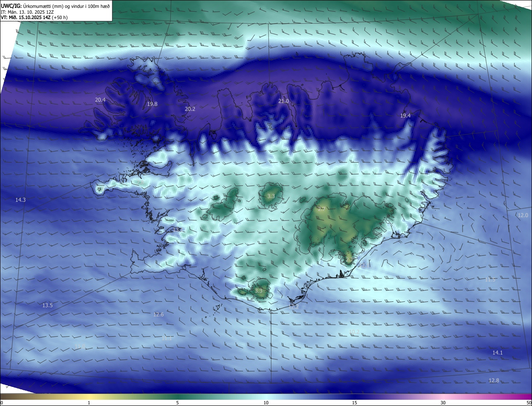Click the colorbar tick label 50

[529, 403]
